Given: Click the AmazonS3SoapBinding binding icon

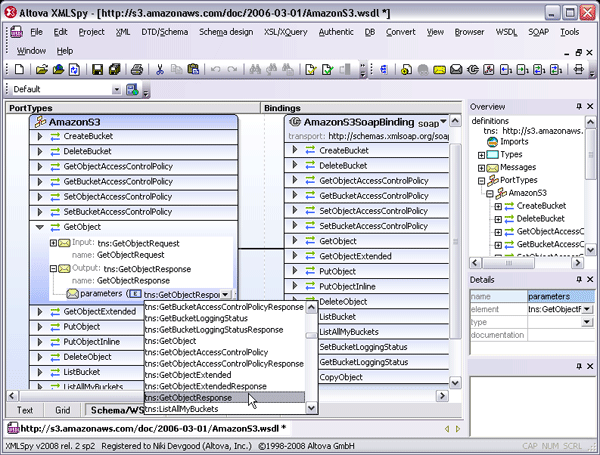Looking at the screenshot, I should [295, 122].
